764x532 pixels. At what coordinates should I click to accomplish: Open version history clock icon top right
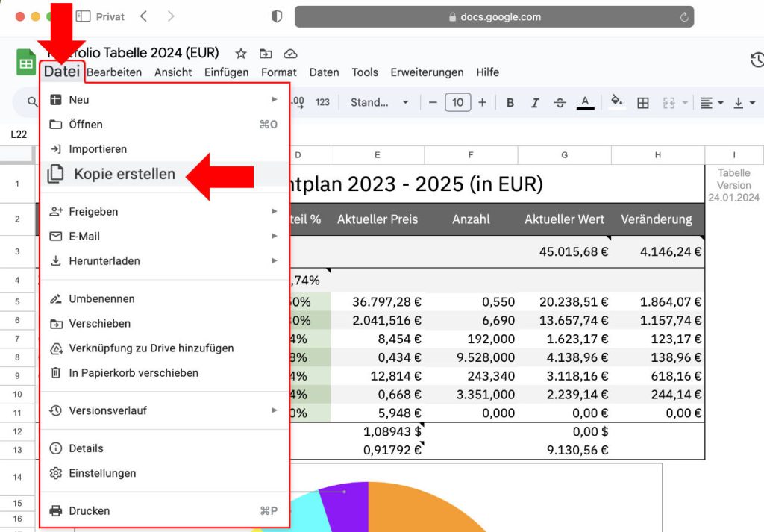[757, 60]
